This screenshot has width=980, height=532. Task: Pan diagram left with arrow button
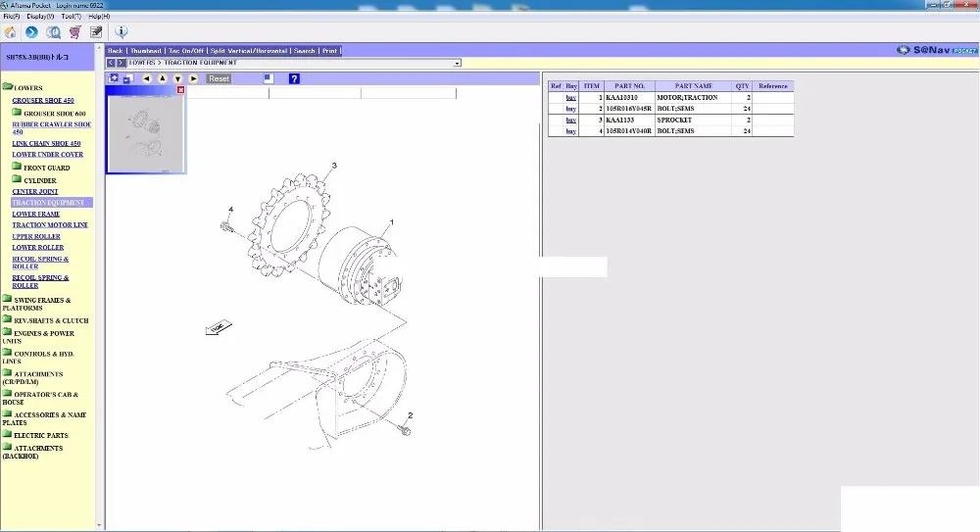(x=146, y=78)
